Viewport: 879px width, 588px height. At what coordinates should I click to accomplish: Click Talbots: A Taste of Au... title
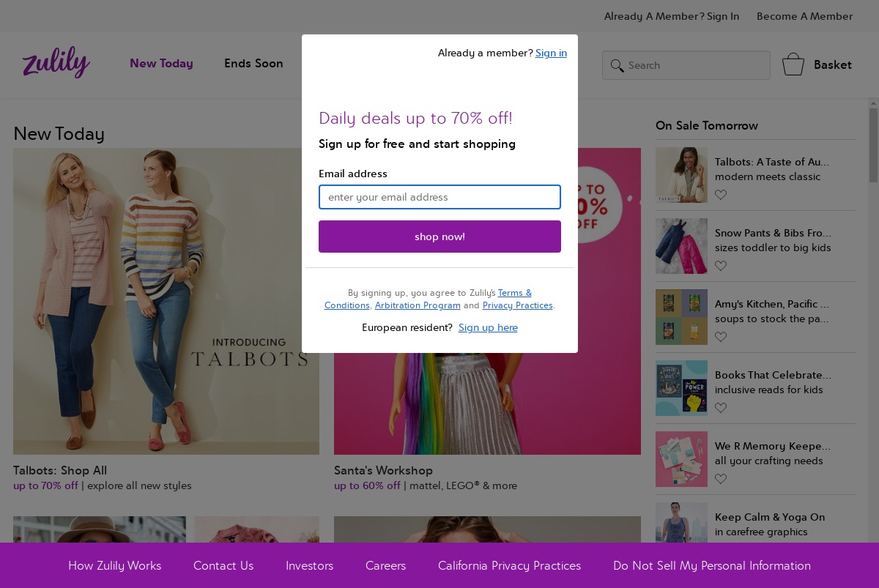772,162
